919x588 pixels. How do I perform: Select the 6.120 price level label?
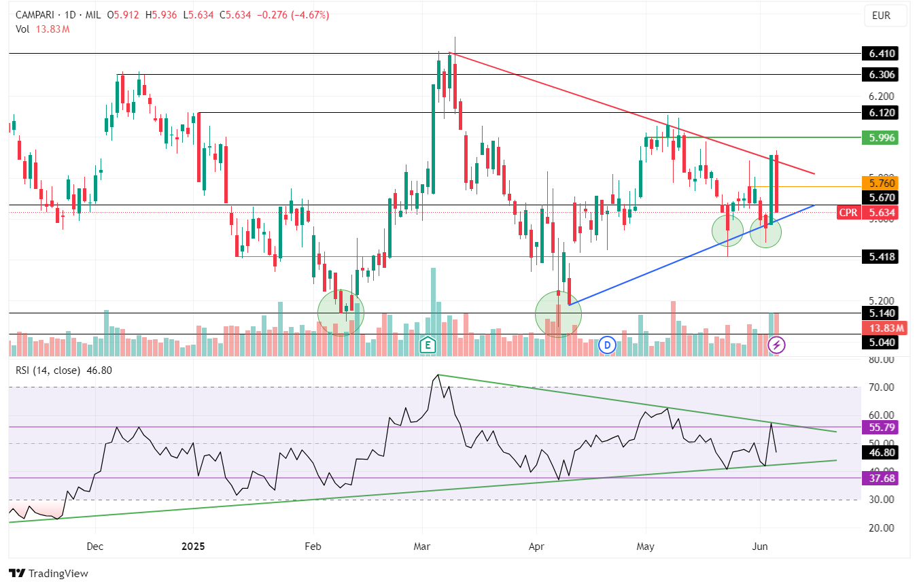point(880,112)
